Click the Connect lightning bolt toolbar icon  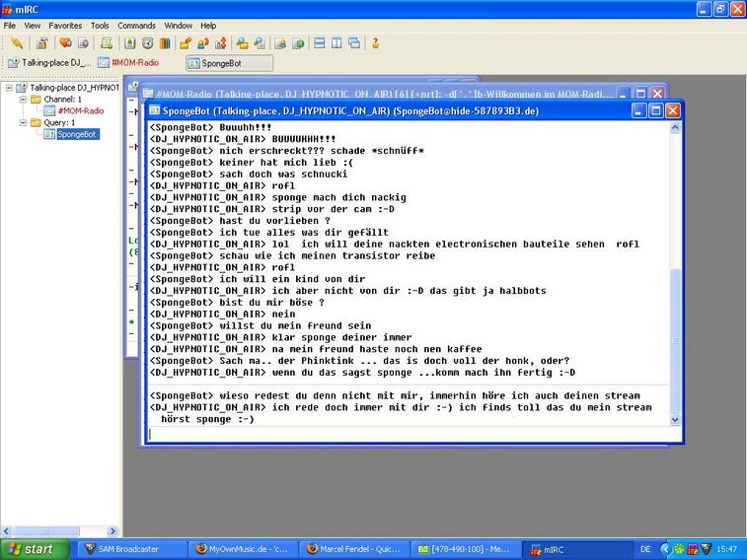[17, 43]
